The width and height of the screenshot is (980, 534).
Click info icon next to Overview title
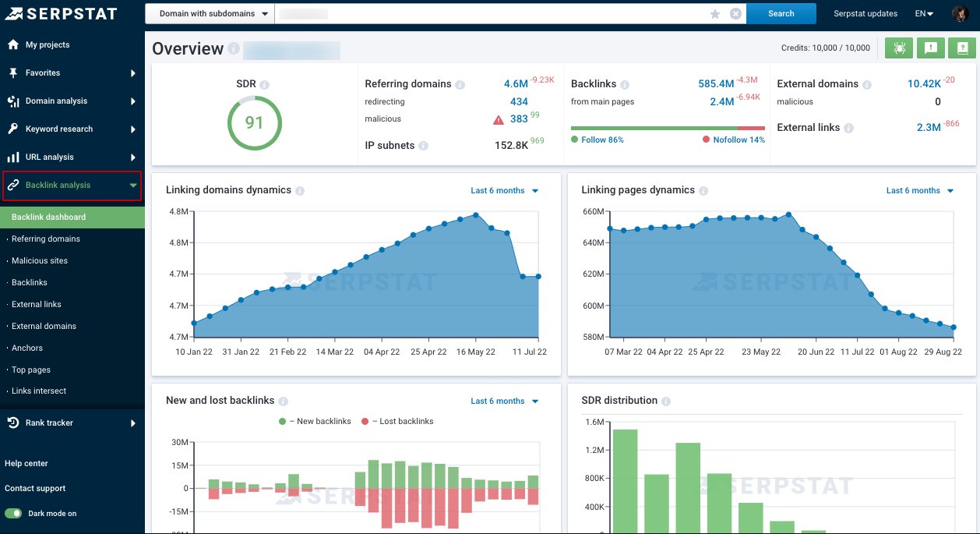pyautogui.click(x=233, y=48)
